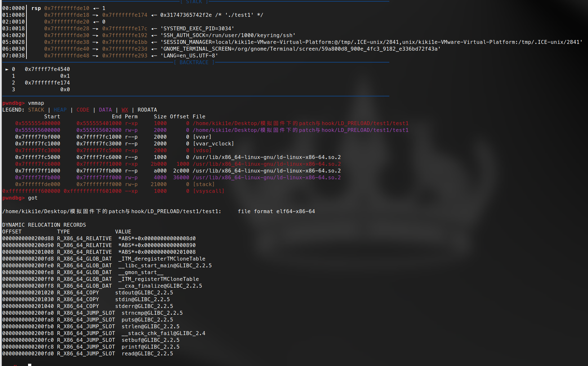Click the HEAP label in the legend
The image size is (588, 366).
[60, 110]
